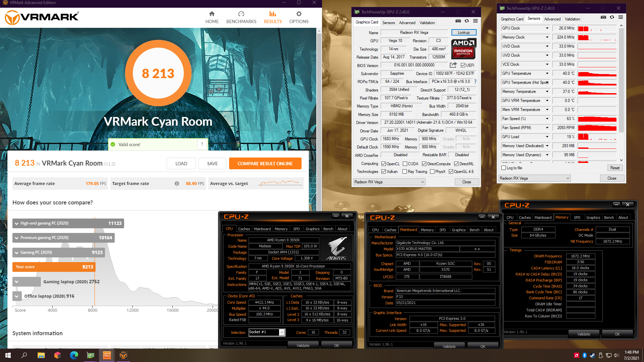Click the Bus Interface question mark icon
This screenshot has width=644, height=362.
[475, 81]
